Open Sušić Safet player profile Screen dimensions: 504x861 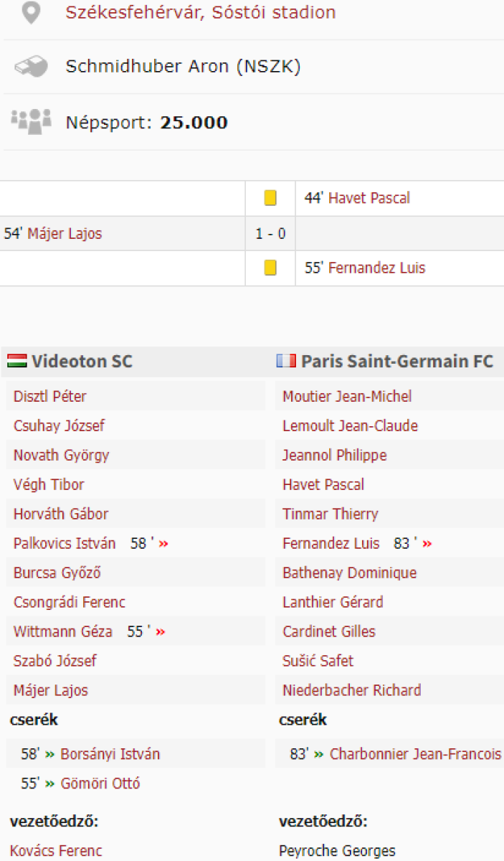point(318,661)
